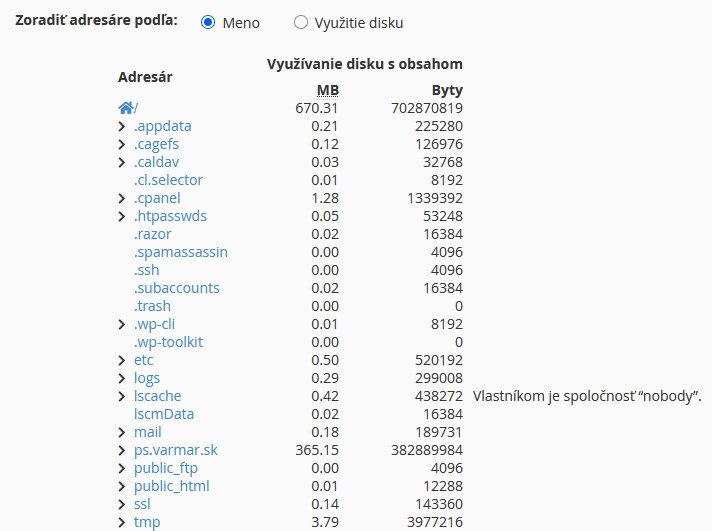The image size is (712, 531).
Task: Click the MB abbreviation column header
Action: coord(328,90)
